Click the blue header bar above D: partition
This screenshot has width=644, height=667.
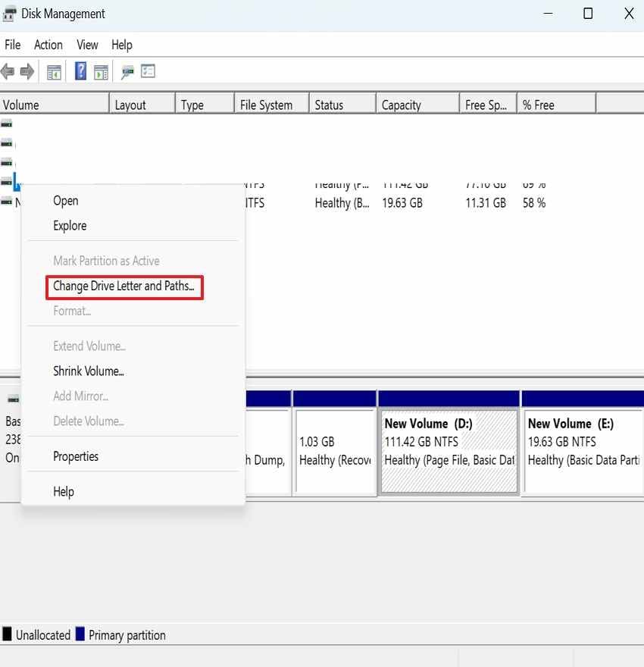(x=449, y=399)
